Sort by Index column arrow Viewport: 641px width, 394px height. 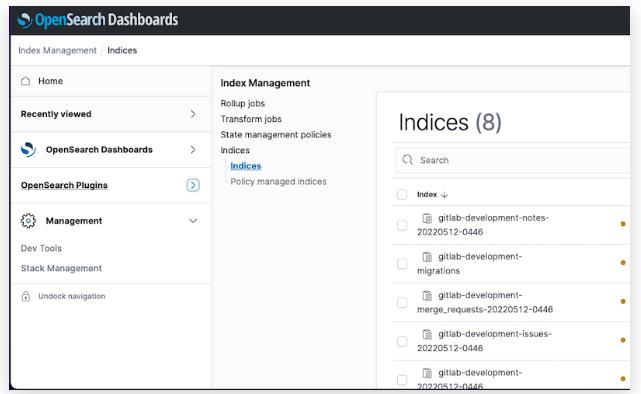[445, 195]
